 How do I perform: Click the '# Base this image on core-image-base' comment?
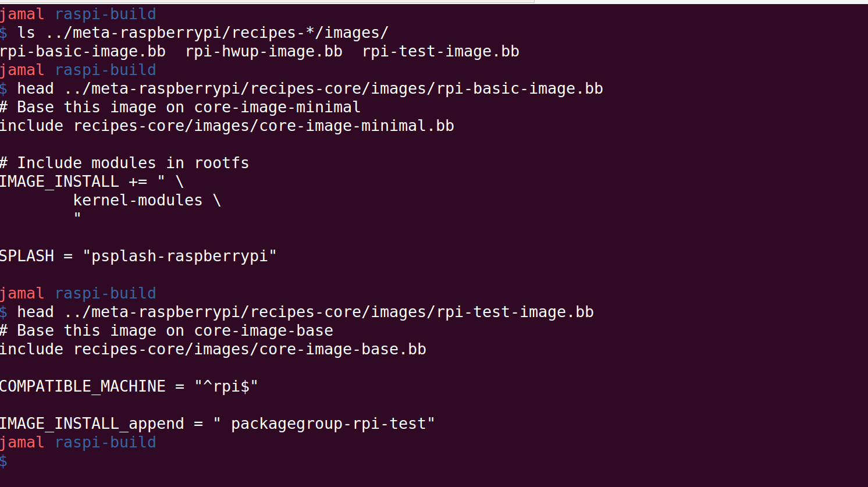click(166, 330)
